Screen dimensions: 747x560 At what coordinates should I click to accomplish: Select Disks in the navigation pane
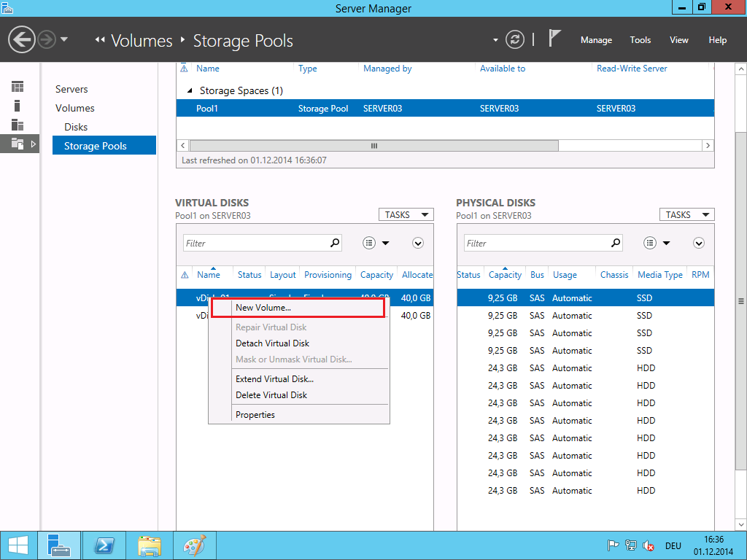[76, 127]
